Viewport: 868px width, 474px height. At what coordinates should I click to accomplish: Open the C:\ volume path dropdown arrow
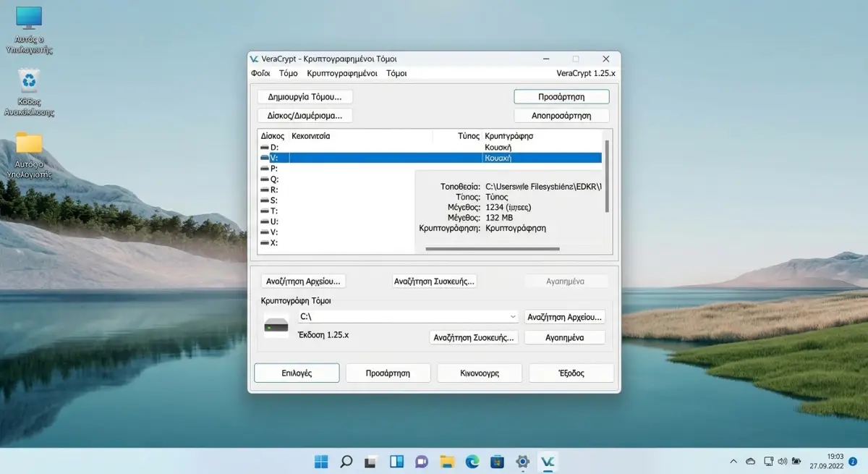pyautogui.click(x=513, y=317)
